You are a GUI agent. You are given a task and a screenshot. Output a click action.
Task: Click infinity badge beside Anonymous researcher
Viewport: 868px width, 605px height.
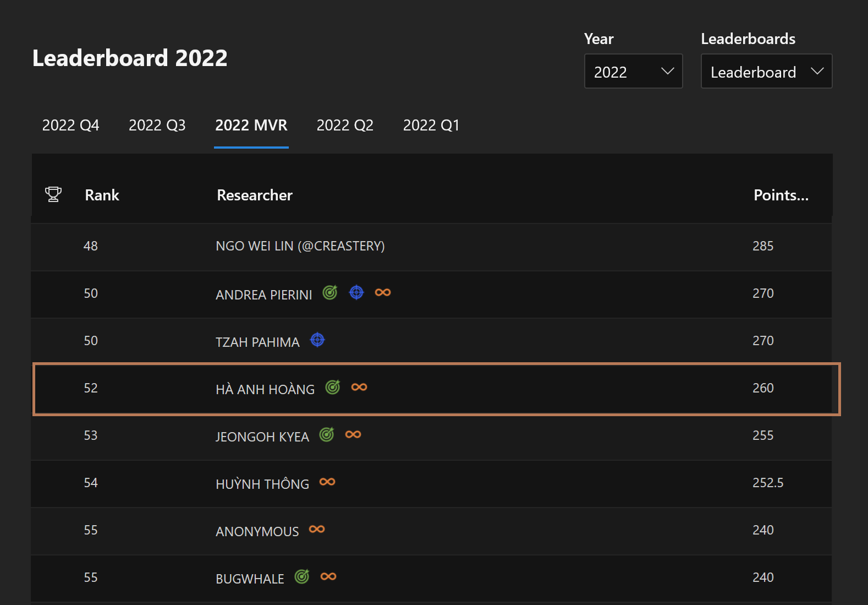(317, 530)
